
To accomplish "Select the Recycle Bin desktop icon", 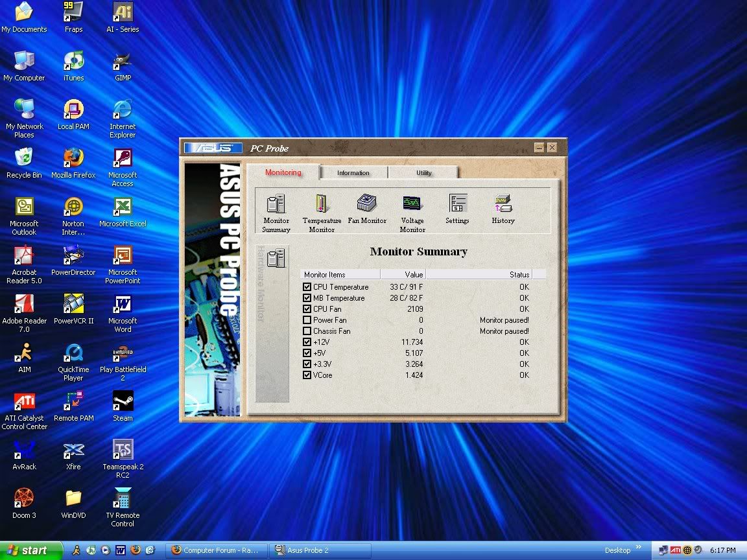I will [x=24, y=163].
